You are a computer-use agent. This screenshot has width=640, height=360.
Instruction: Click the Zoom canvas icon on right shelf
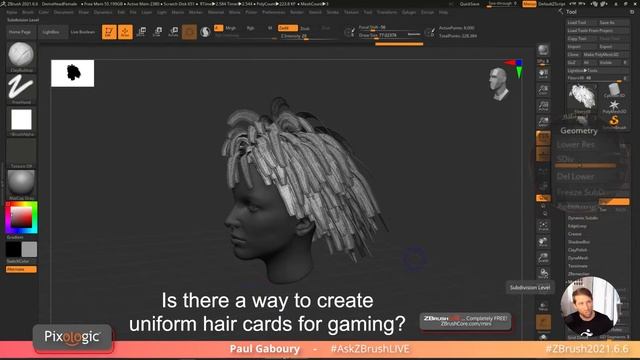click(x=543, y=90)
